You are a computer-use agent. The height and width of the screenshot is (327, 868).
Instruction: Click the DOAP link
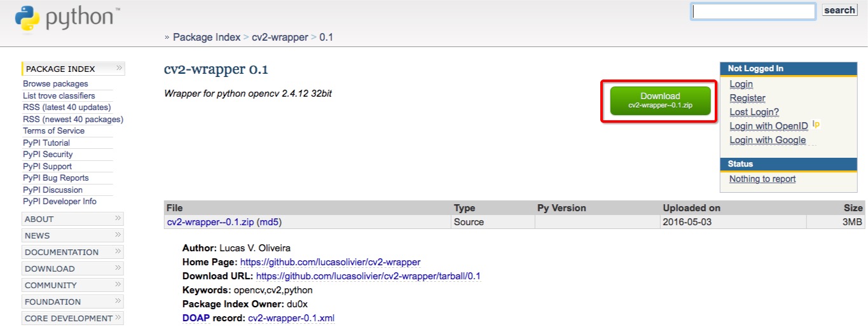pyautogui.click(x=195, y=318)
